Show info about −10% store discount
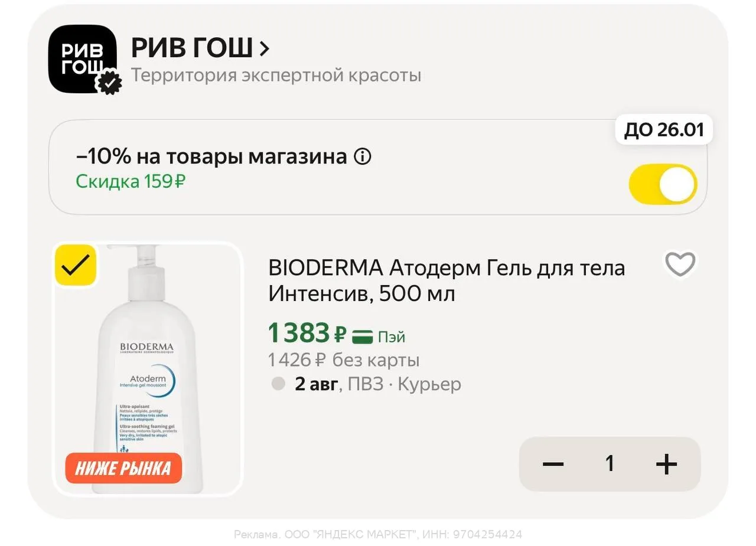Viewport: 756px width, 546px height. [x=363, y=157]
